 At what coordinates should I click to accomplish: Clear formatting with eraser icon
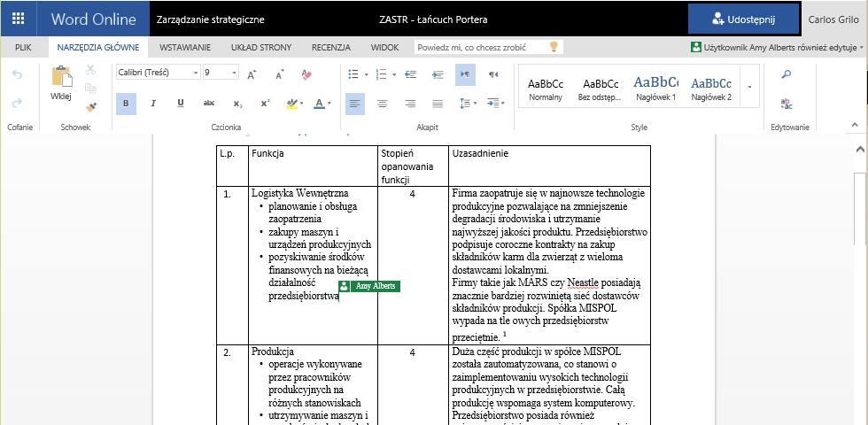coord(307,74)
